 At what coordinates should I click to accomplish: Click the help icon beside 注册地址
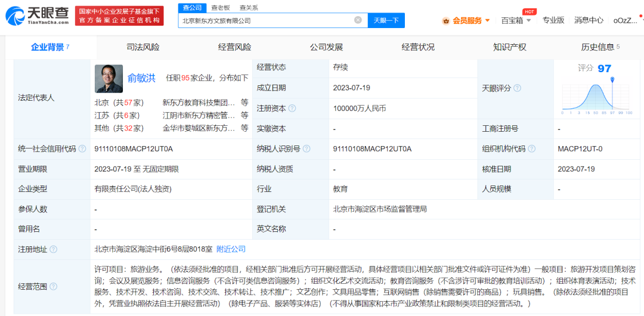tap(54, 249)
